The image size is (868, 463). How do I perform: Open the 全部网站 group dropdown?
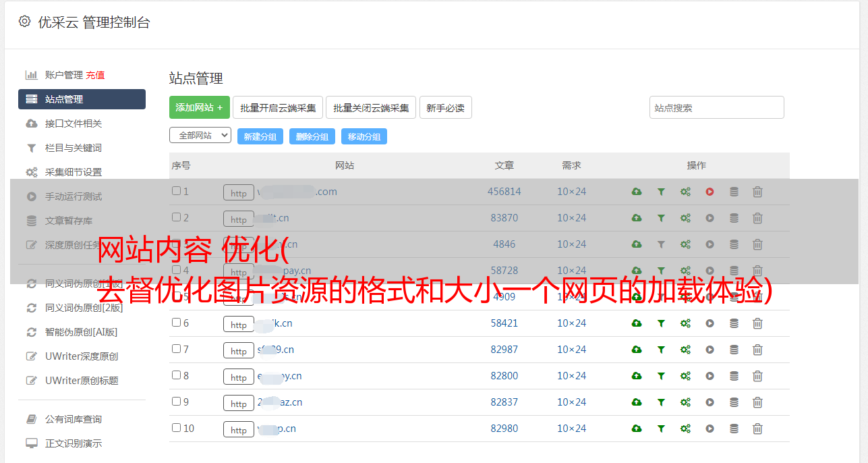click(200, 135)
